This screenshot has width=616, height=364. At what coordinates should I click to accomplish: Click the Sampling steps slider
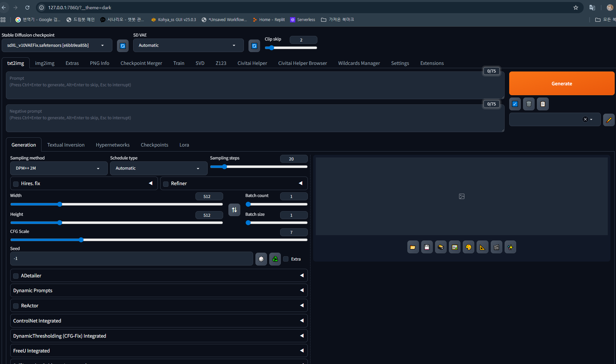[x=259, y=167]
